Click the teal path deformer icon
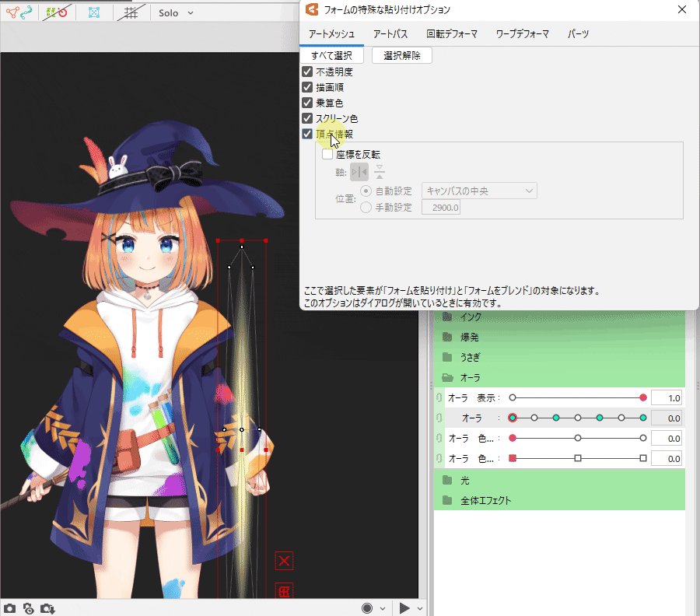This screenshot has width=700, height=616. point(29,12)
